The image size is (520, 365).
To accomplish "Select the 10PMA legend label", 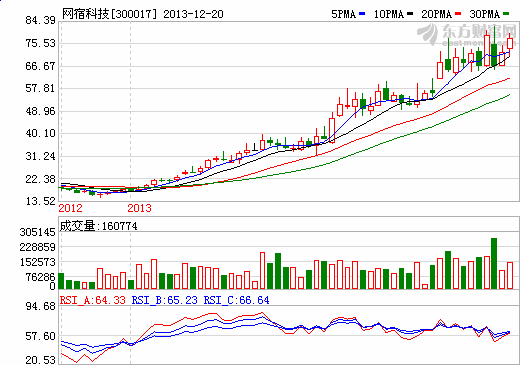I will 389,14.
